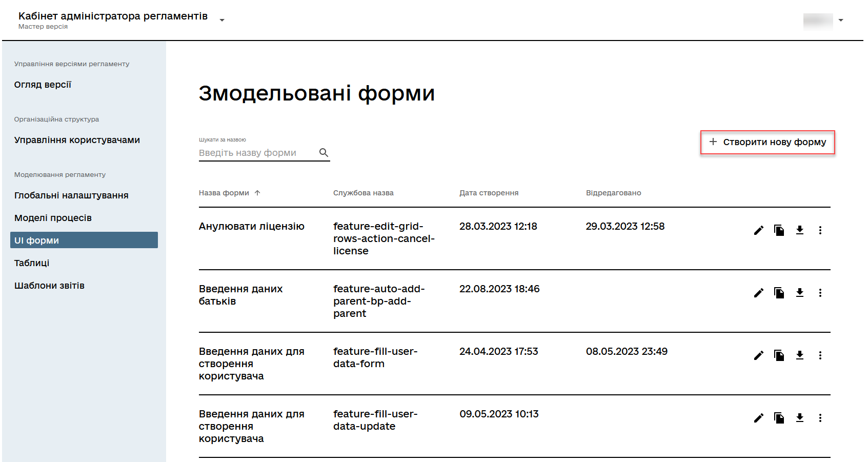
Task: Open more options for feature-fill-user-data-update
Action: click(820, 418)
